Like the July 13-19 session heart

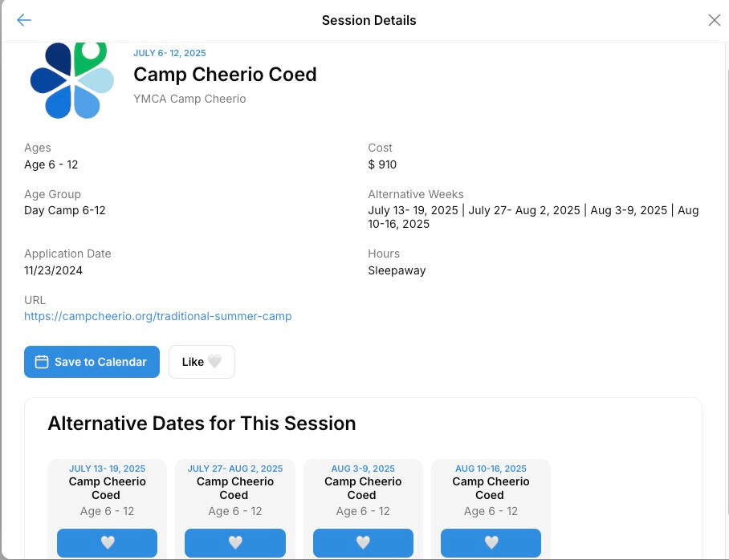(107, 542)
